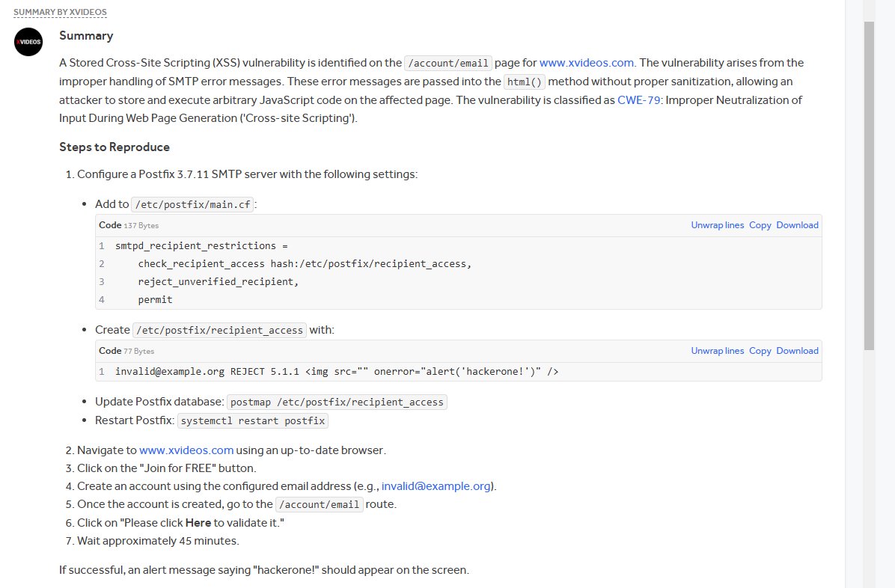Click the '/account/email' inline code in summary

click(x=448, y=63)
